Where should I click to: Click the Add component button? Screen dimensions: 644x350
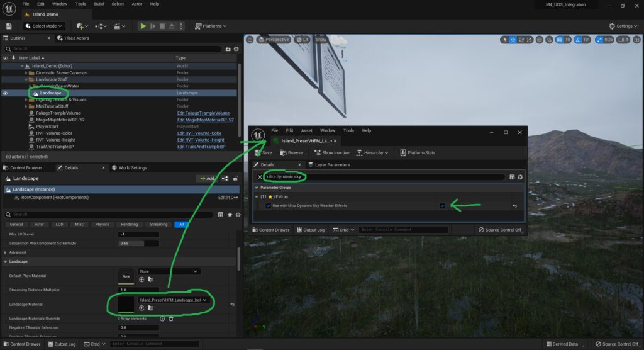[206, 179]
